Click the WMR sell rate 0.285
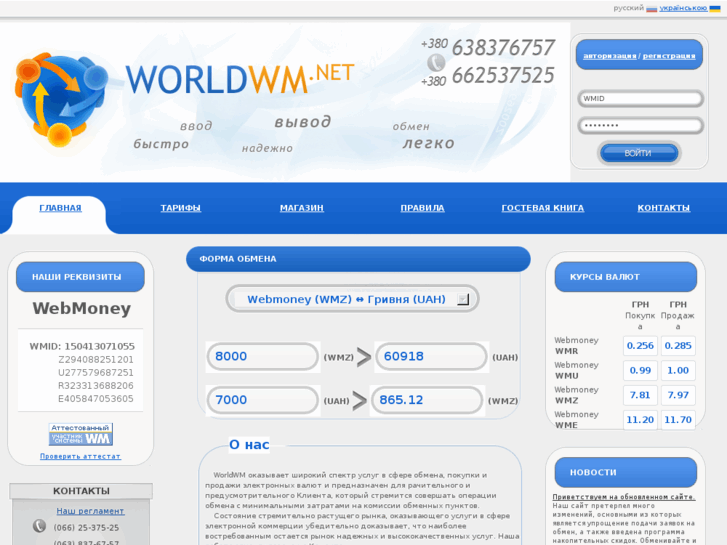Screen dimensions: 727x545 (x=678, y=346)
